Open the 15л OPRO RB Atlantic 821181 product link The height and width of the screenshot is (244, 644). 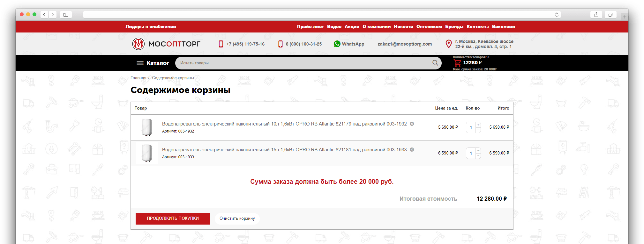(x=284, y=150)
